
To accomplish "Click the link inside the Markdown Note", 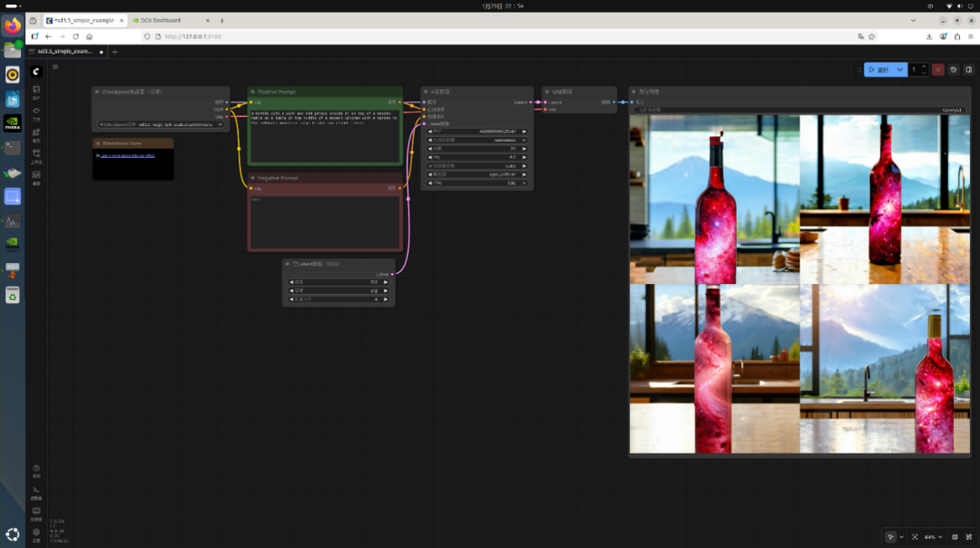I will 127,156.
